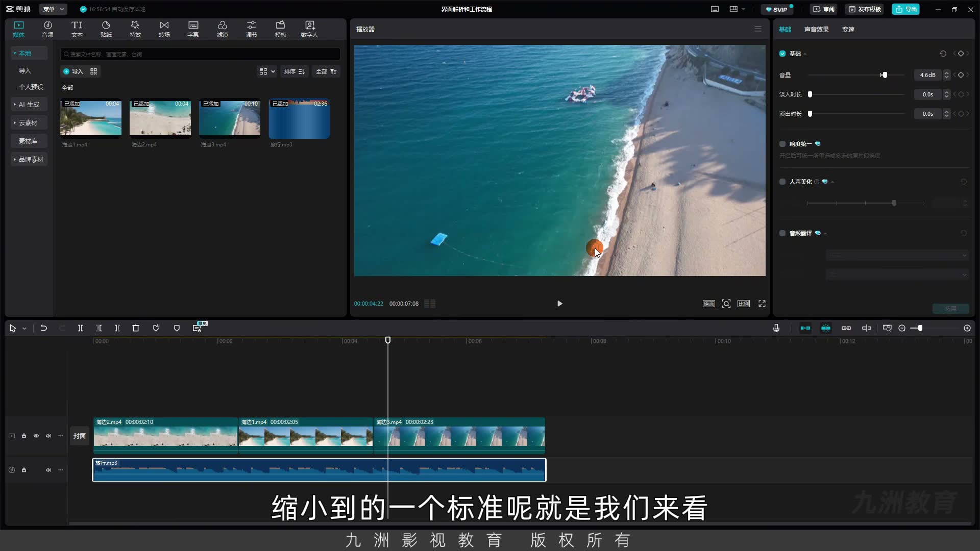Expand the 品牌素材 sidebar item
This screenshot has height=551, width=980.
[29, 160]
